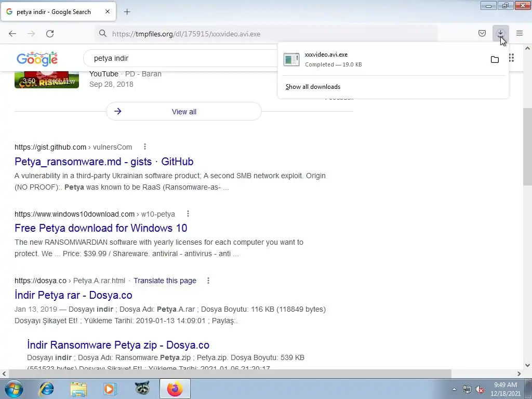Open a new tab with plus button
Image resolution: width=532 pixels, height=399 pixels.
coord(127,12)
